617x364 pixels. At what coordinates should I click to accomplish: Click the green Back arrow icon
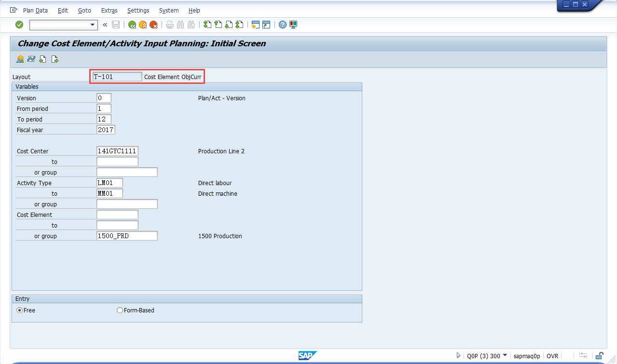(x=132, y=25)
